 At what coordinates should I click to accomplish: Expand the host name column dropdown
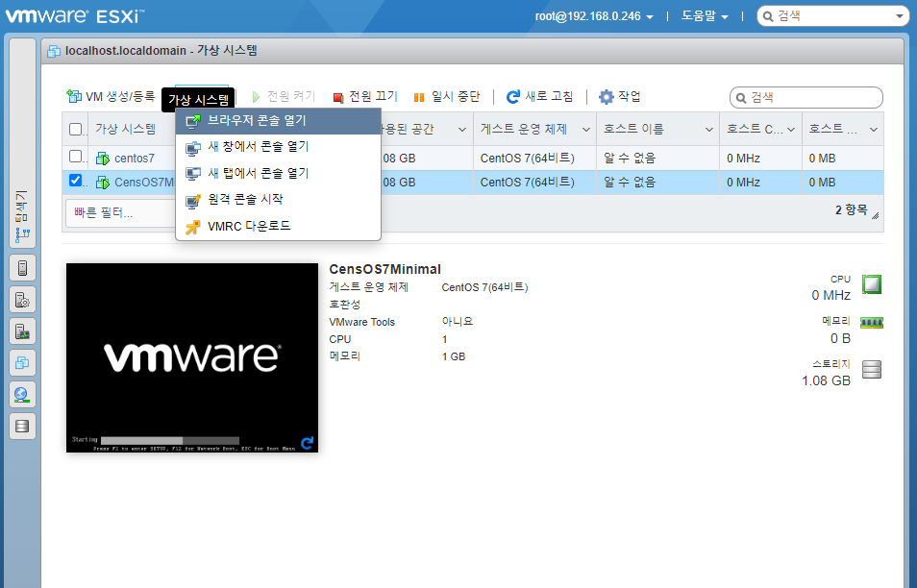point(708,130)
